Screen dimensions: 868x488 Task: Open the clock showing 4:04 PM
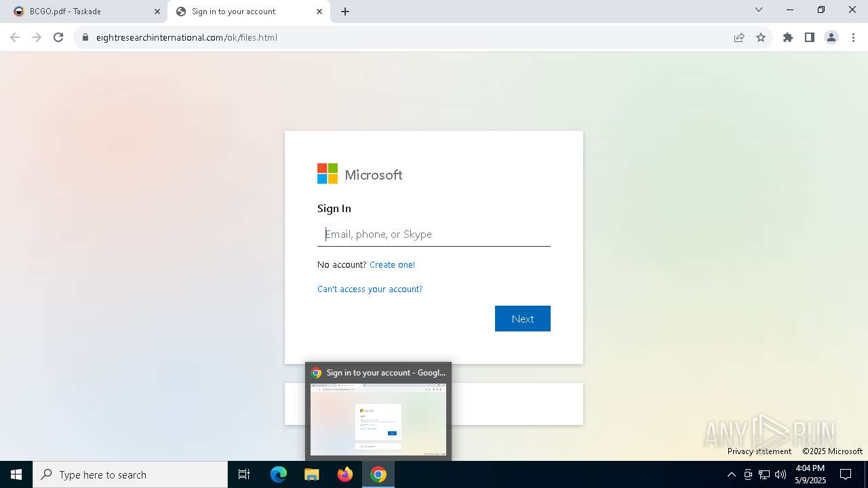[x=810, y=474]
